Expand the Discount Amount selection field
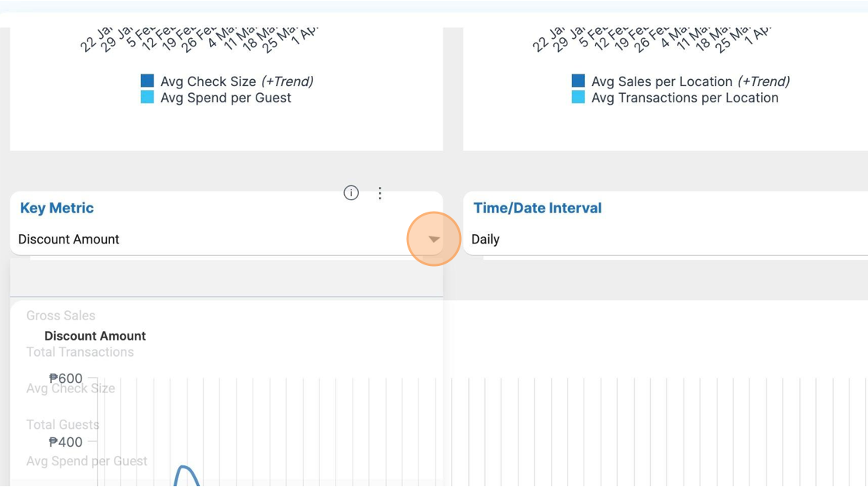This screenshot has width=868, height=487. click(x=209, y=240)
